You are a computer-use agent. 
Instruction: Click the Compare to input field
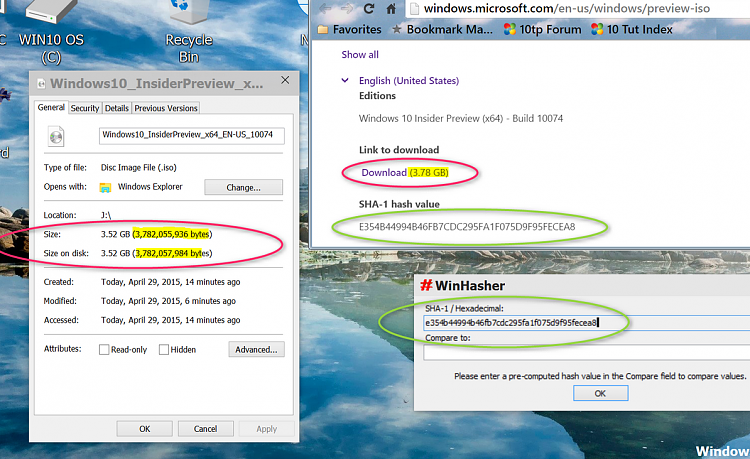coord(586,353)
